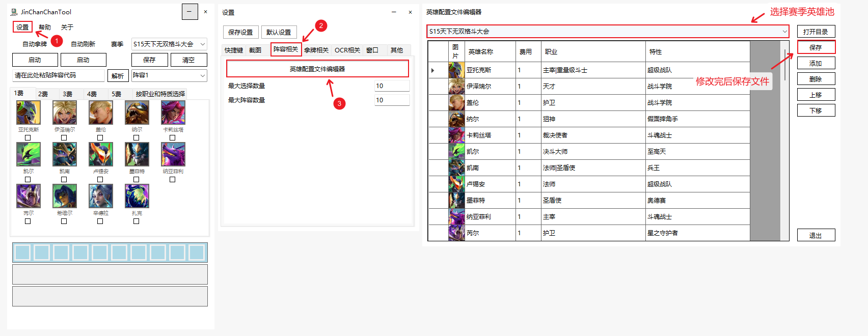
Task: Click the 退出 button in hero editor
Action: [816, 235]
